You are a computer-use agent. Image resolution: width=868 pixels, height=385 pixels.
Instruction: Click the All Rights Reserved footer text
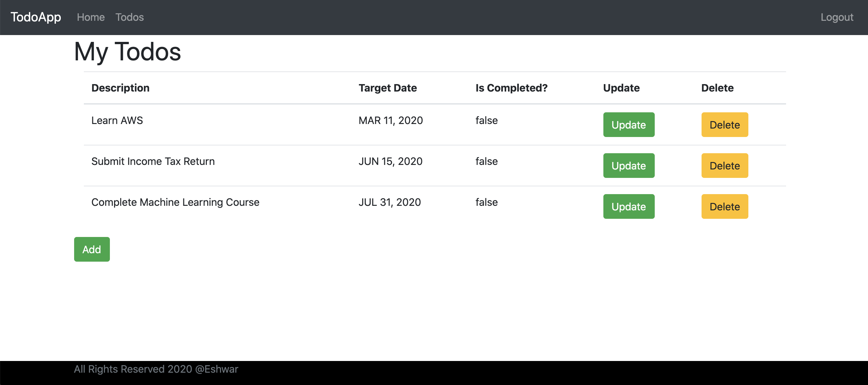point(156,369)
